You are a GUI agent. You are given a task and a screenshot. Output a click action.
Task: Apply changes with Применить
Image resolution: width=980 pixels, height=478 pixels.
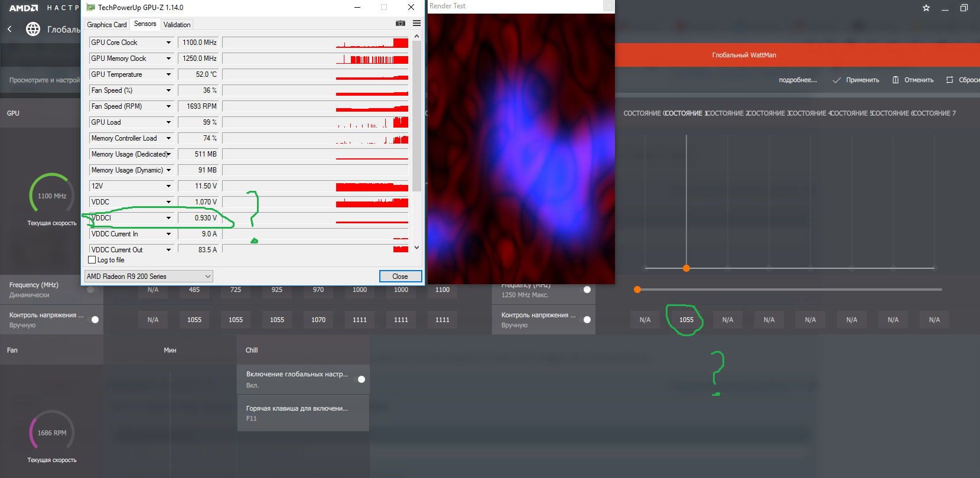pyautogui.click(x=856, y=80)
